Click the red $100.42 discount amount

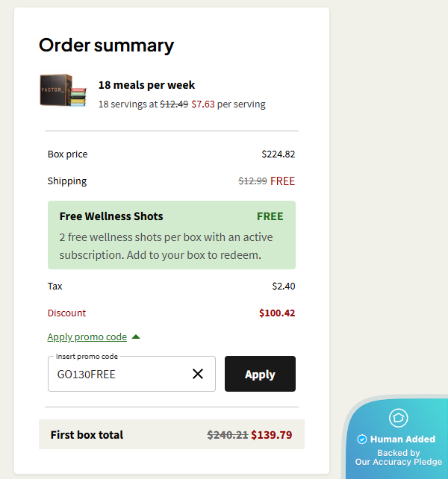277,313
